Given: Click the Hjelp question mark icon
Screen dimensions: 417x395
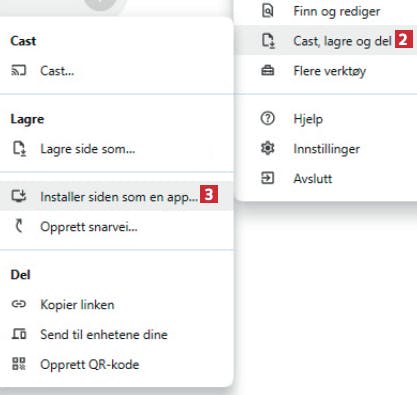Looking at the screenshot, I should tap(268, 118).
